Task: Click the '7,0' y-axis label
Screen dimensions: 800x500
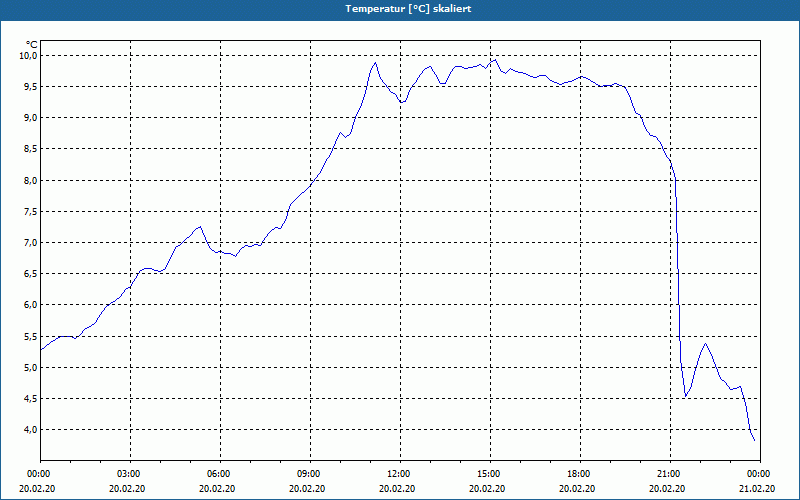Action: coord(31,243)
